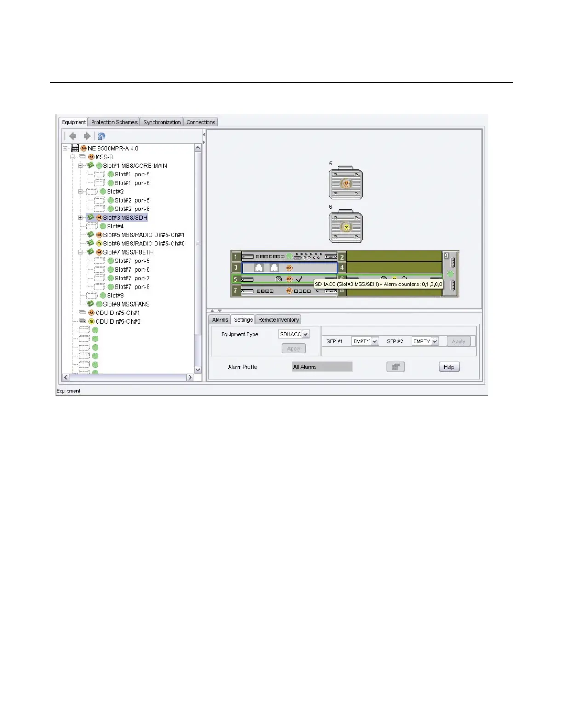This screenshot has width=563, height=728.
Task: Select Slot#7 port-7 in tree
Action: [x=132, y=279]
